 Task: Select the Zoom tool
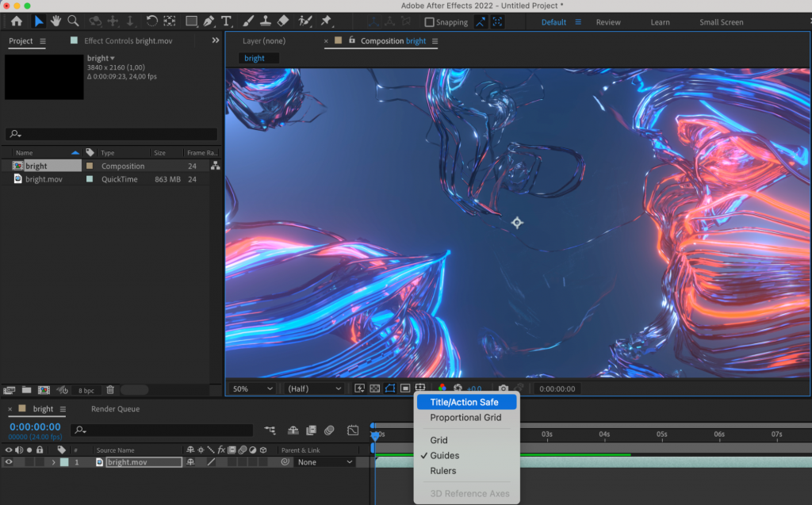coord(73,21)
